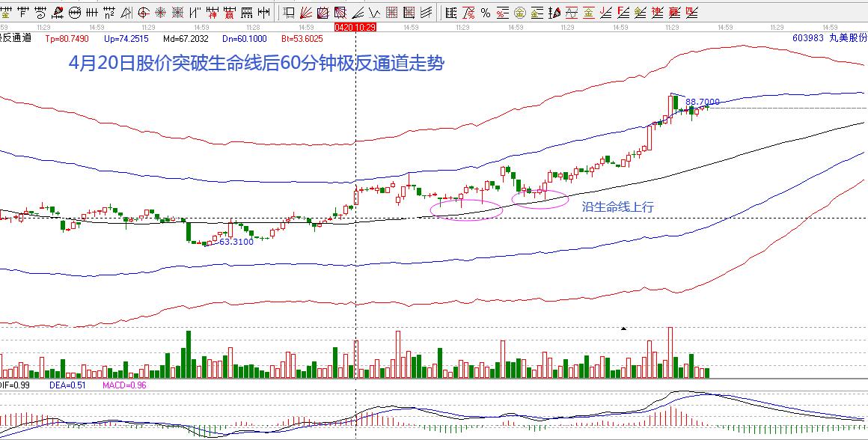
Task: Select the radial compass circle tool icon
Action: point(160,12)
